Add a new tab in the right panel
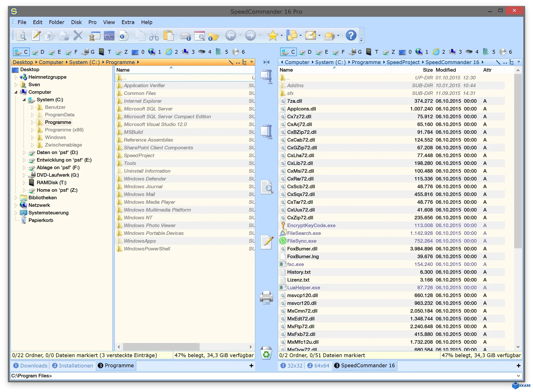Viewport: 533px width, 392px height. pyautogui.click(x=519, y=366)
